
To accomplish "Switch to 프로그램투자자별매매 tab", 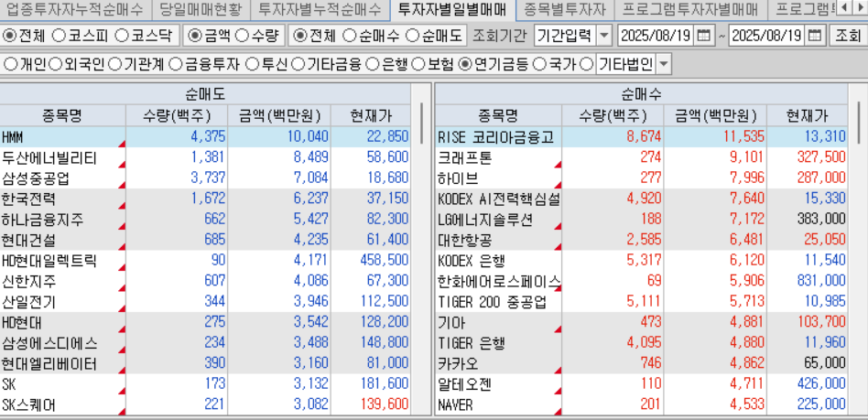I will pyautogui.click(x=689, y=9).
